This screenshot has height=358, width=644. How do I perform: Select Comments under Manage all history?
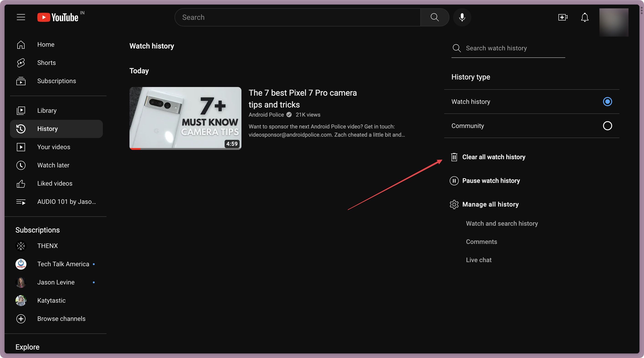[482, 242]
